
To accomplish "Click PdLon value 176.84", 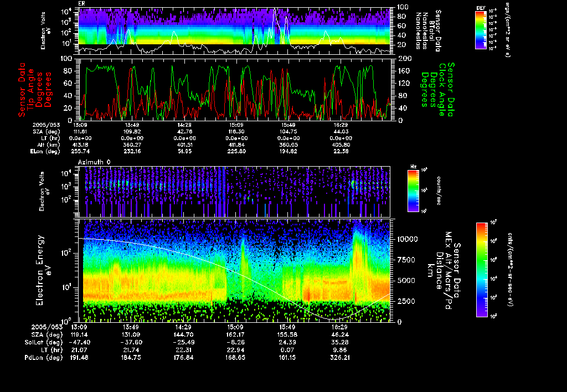I will click(x=183, y=358).
